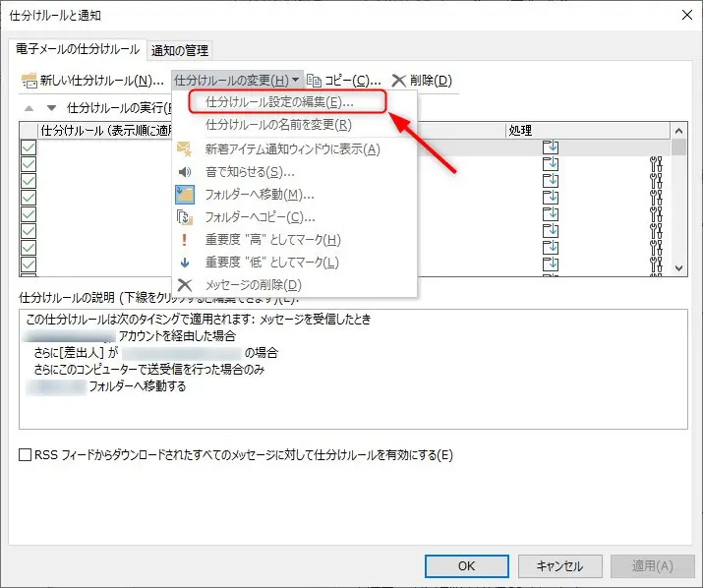Click the OK button

(467, 566)
